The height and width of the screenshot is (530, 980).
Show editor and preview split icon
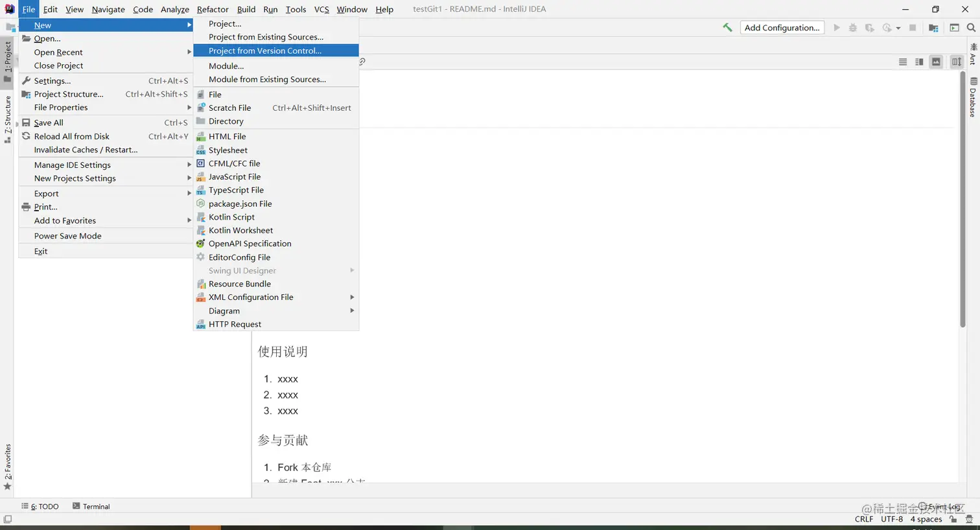click(919, 62)
